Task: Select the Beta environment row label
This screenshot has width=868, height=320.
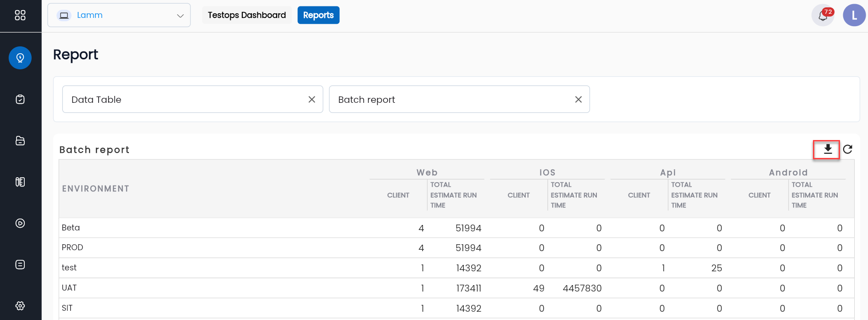Action: pos(71,228)
